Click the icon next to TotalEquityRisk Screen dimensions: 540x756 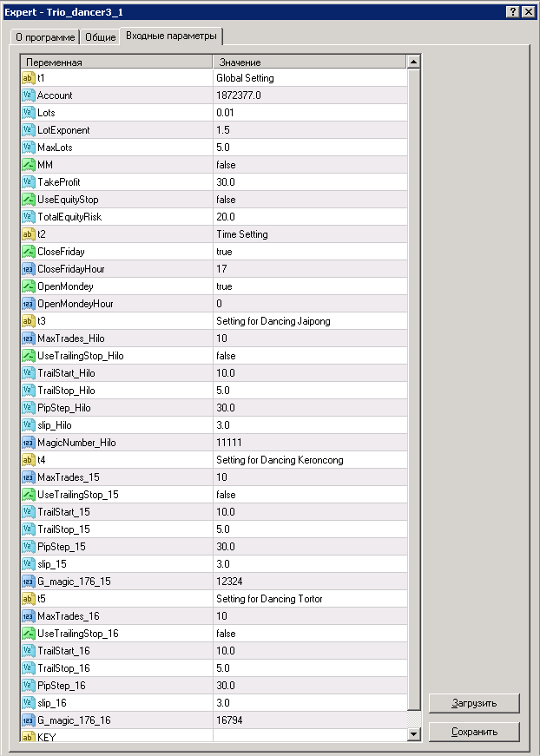pyautogui.click(x=29, y=217)
